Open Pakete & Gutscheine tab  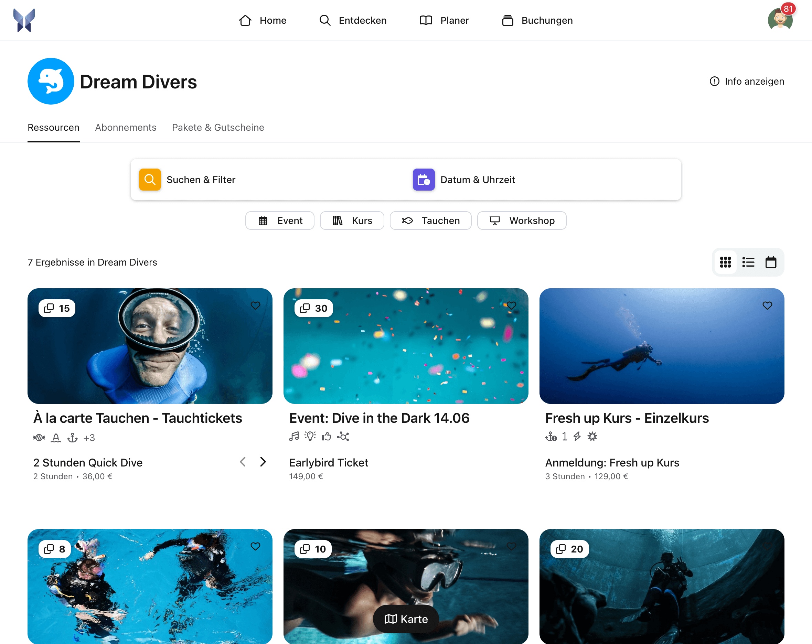(218, 127)
